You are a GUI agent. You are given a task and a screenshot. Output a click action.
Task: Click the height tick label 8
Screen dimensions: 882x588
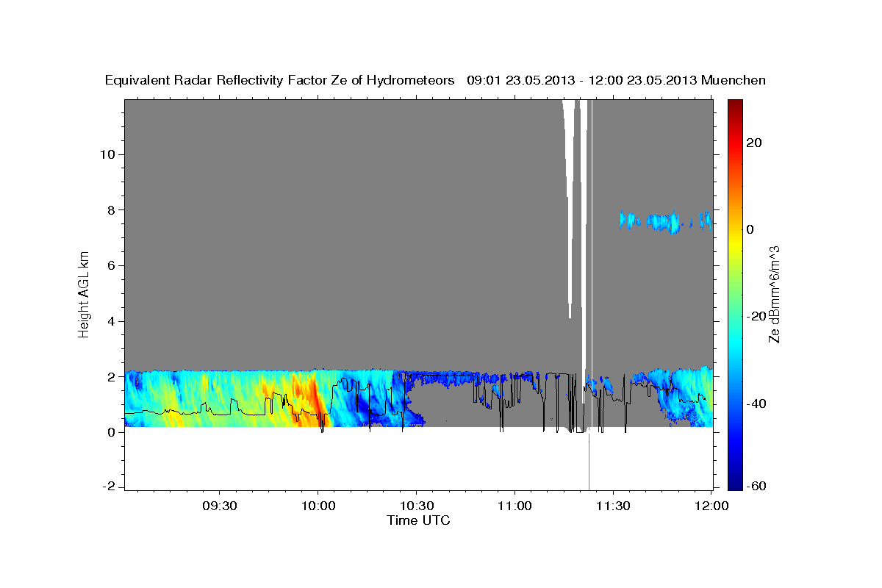point(113,210)
